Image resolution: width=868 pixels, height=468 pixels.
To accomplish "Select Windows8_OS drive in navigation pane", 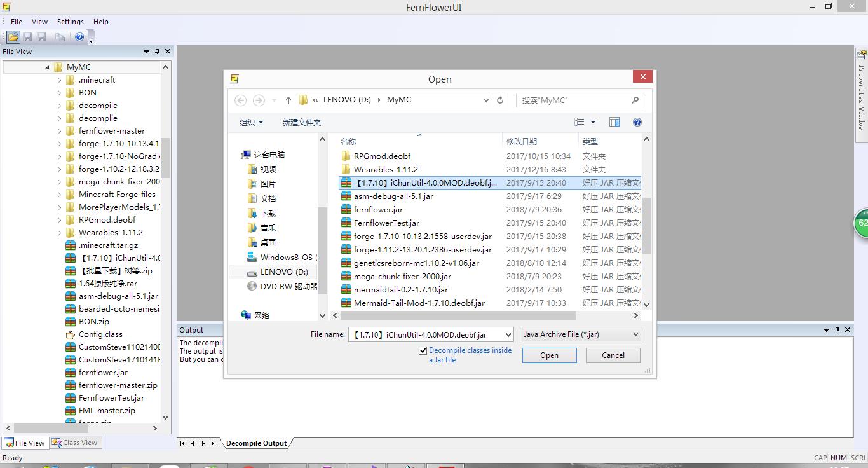I will pyautogui.click(x=281, y=257).
